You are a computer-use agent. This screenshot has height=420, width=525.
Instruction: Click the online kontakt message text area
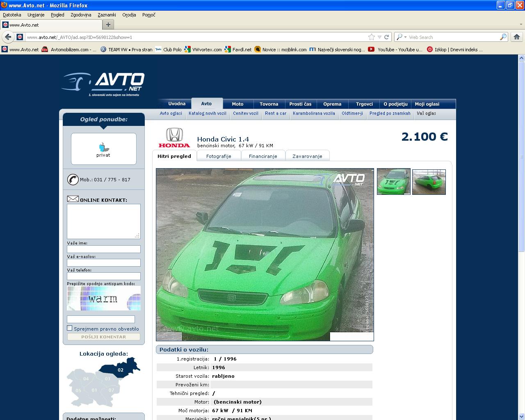click(104, 221)
